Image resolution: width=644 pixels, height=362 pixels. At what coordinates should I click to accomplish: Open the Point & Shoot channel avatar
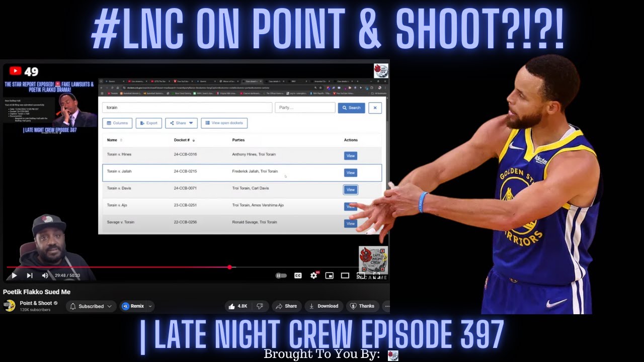click(9, 306)
